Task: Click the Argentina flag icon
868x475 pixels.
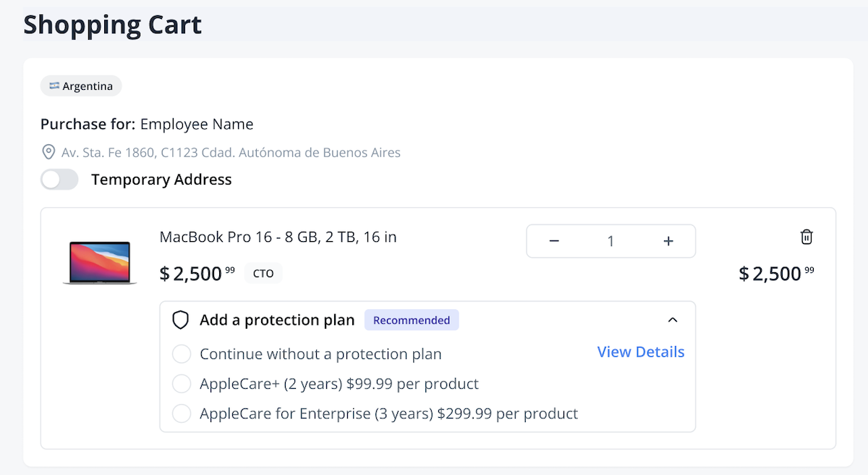Action: [x=54, y=86]
